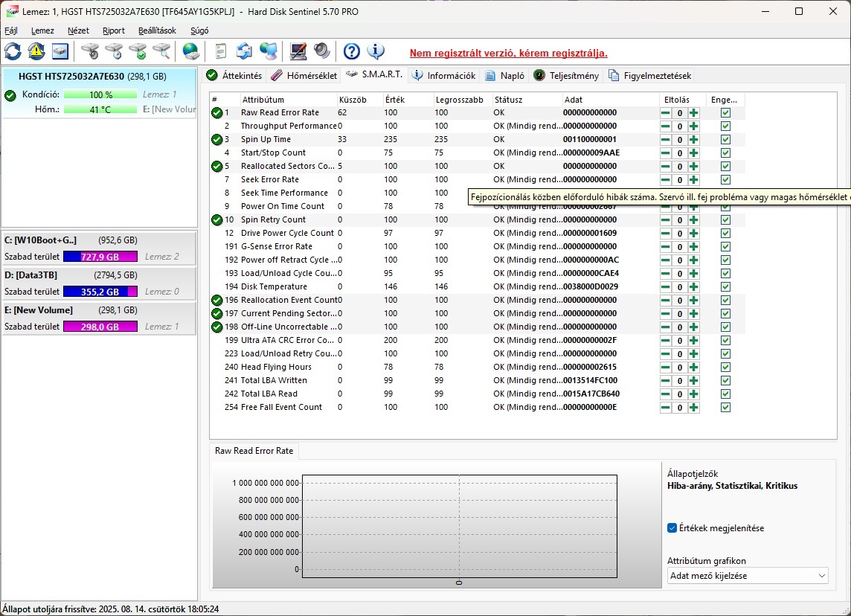Image resolution: width=851 pixels, height=616 pixels.
Task: Click the blue information bubble icon
Action: click(x=376, y=51)
